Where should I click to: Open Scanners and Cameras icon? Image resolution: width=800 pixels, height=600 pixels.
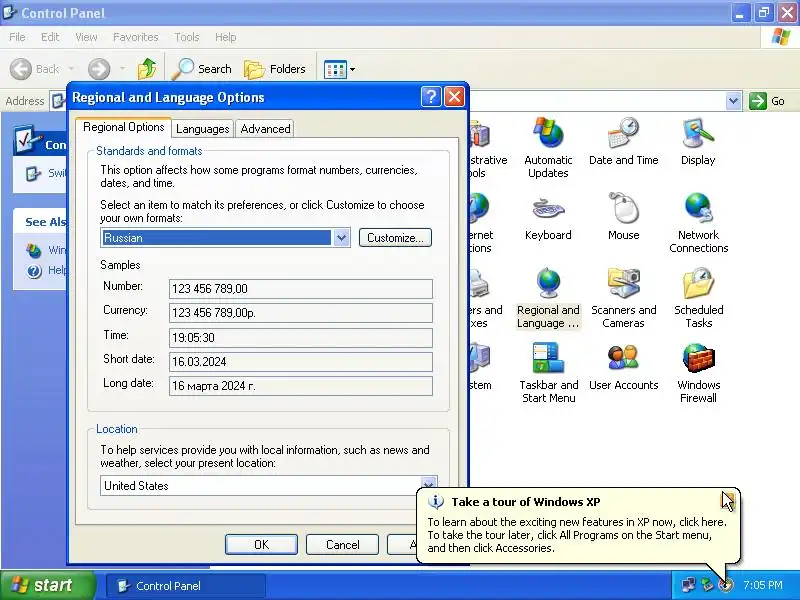click(623, 297)
